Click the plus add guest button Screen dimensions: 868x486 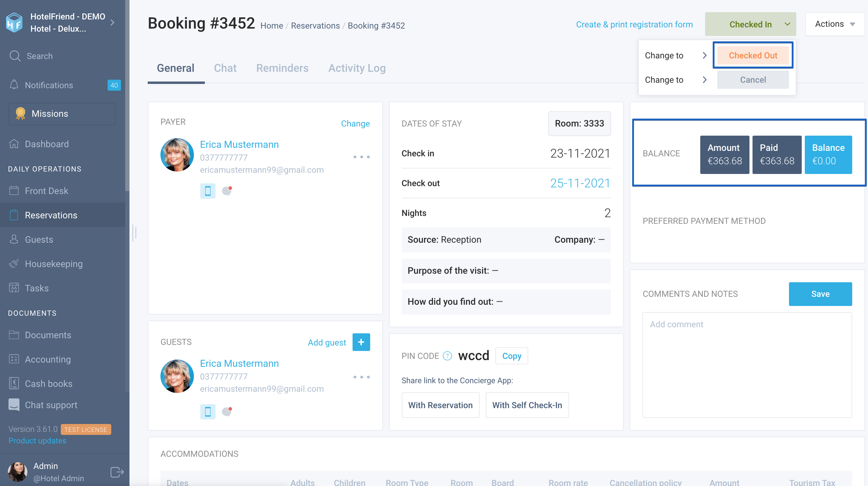coord(361,342)
